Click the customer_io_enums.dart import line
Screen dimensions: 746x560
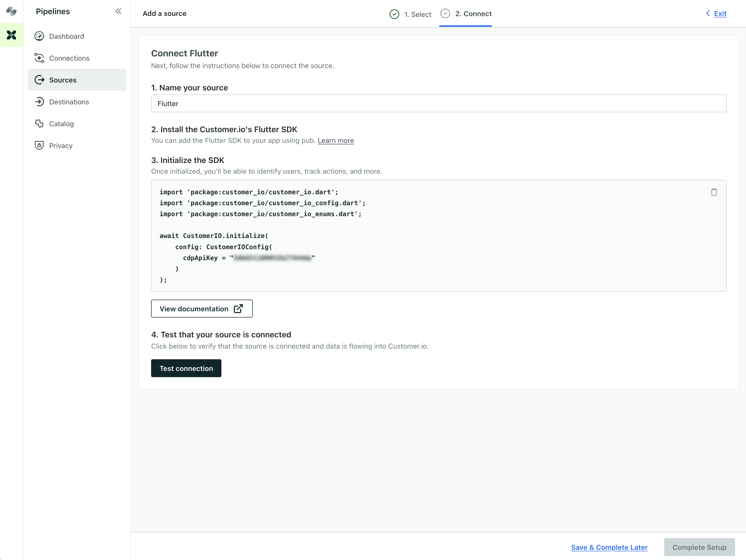click(260, 214)
